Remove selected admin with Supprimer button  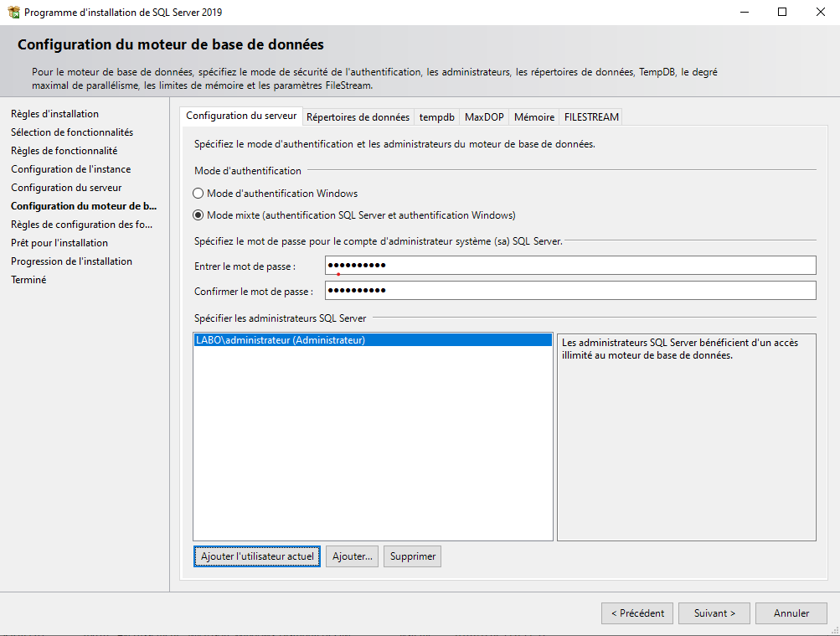point(412,556)
